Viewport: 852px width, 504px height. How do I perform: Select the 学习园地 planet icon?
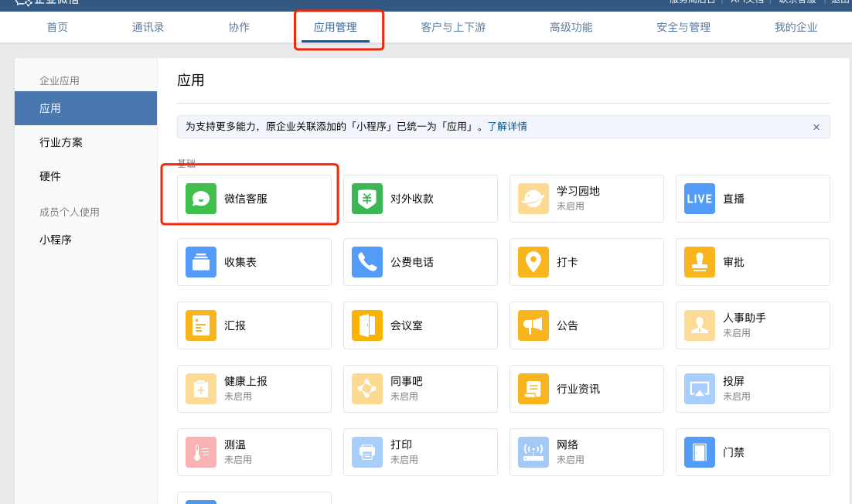point(533,199)
